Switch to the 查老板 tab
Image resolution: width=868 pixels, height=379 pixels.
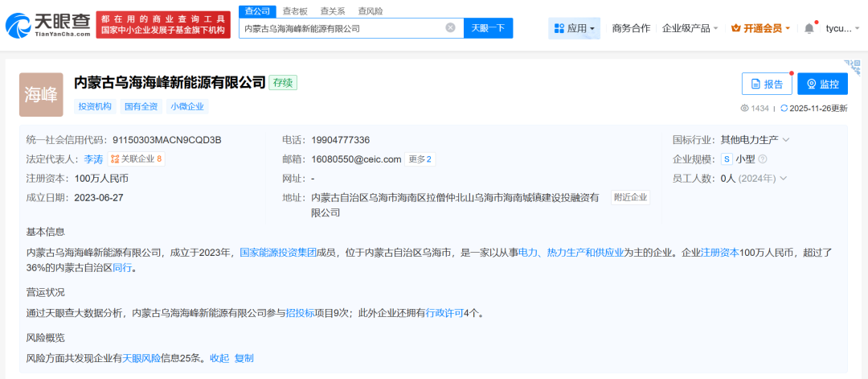294,11
